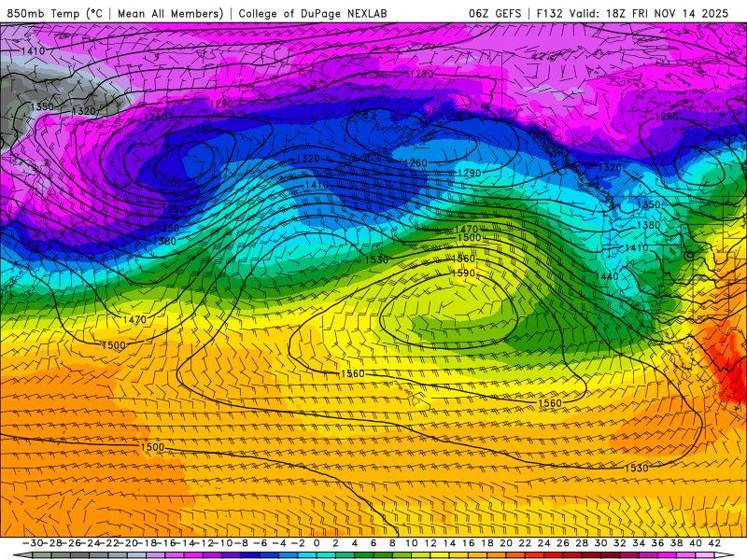Click the -14 value on the color scale
747x560 pixels.
click(185, 543)
